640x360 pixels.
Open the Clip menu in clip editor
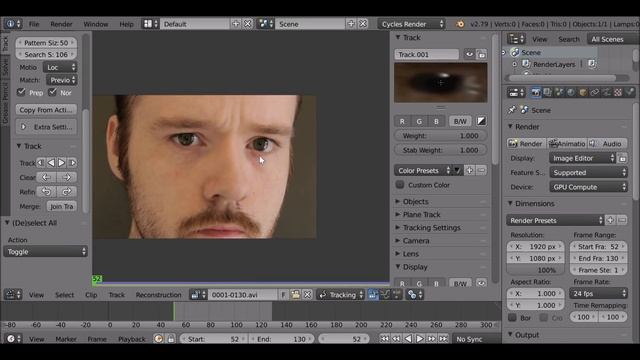[91, 295]
